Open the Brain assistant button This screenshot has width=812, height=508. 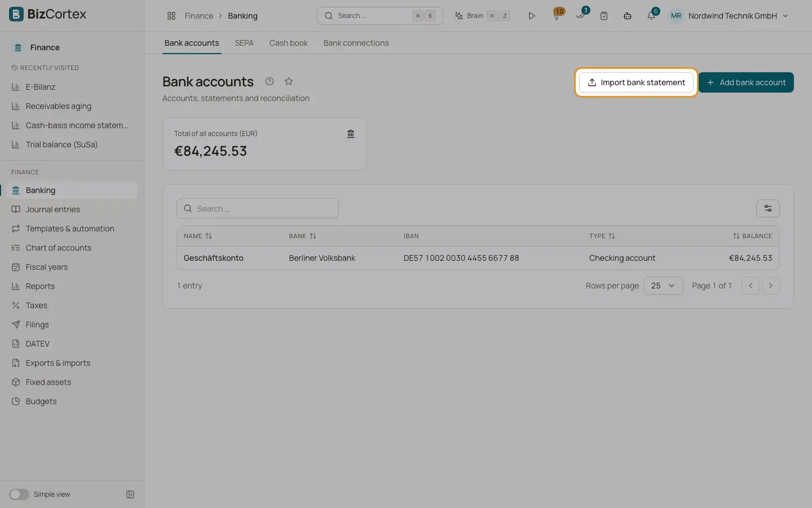(482, 16)
